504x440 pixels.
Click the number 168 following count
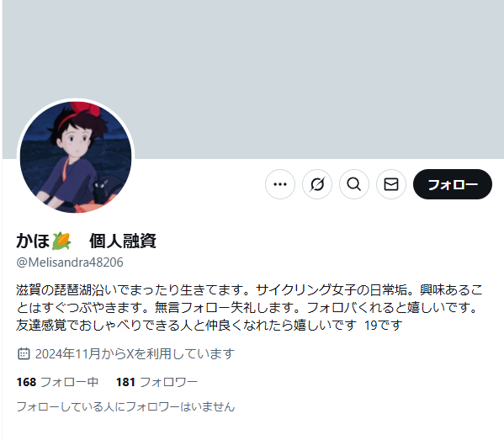point(26,382)
